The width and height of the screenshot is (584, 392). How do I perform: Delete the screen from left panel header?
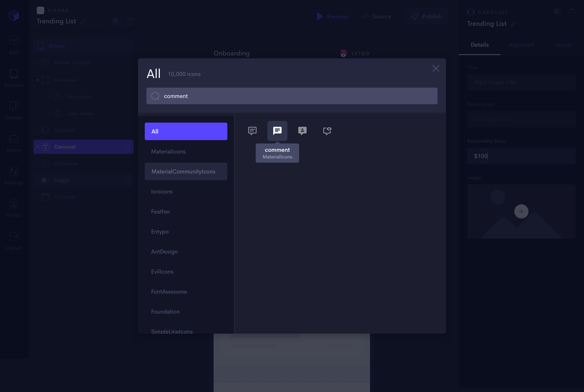point(131,21)
